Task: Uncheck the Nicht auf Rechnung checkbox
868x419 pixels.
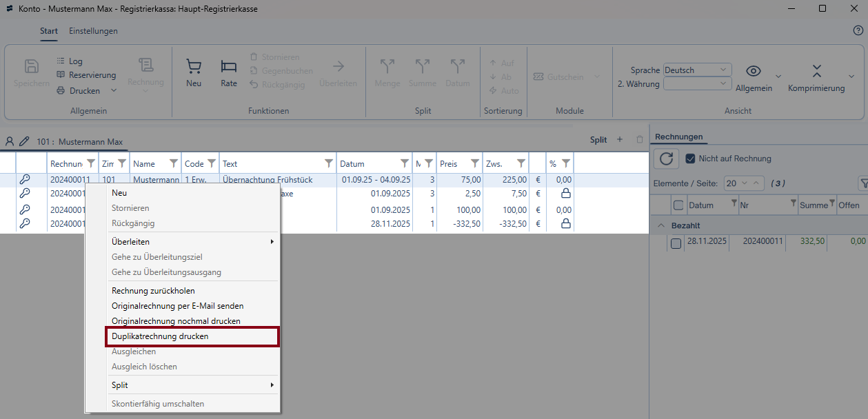Action: pos(691,159)
